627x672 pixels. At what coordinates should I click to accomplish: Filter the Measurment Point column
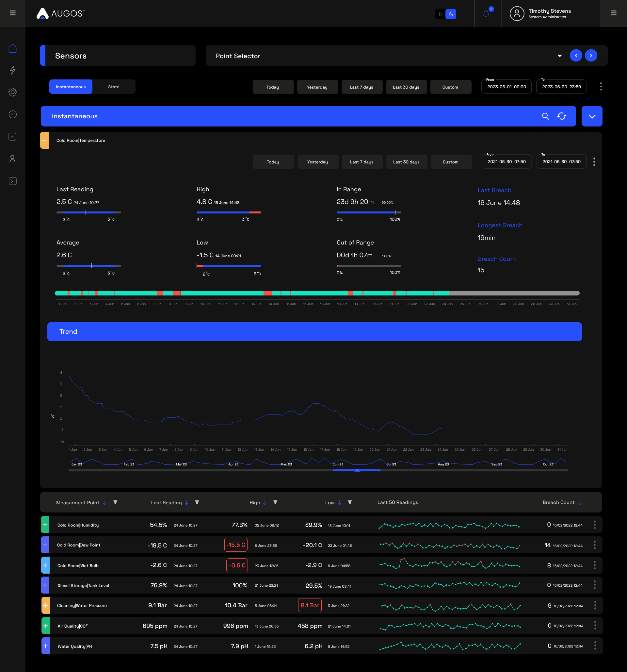(115, 502)
